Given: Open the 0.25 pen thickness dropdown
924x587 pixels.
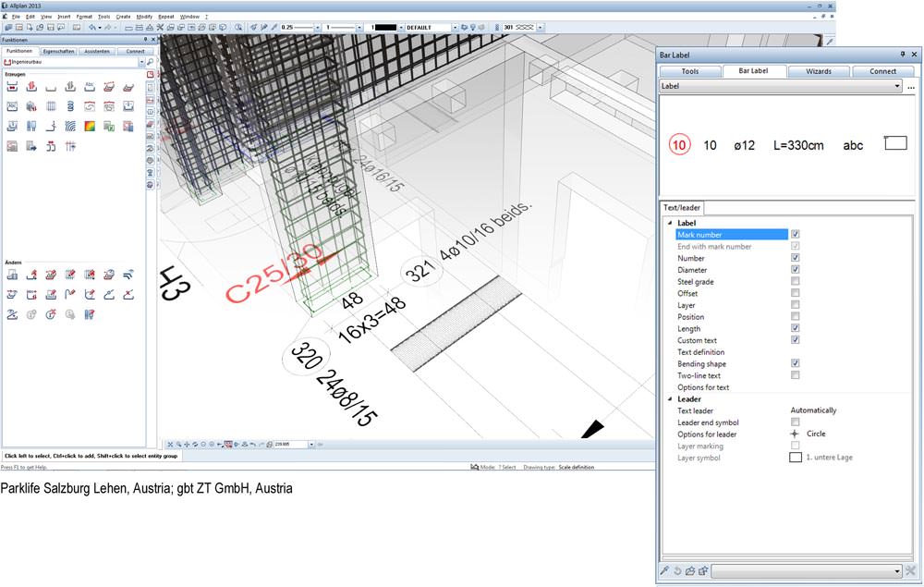Looking at the screenshot, I should click(317, 27).
